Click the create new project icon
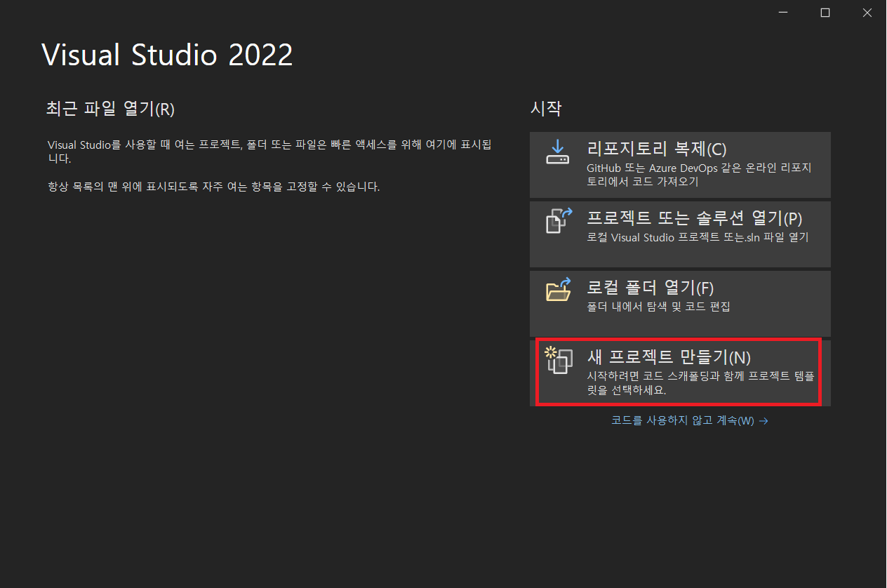The width and height of the screenshot is (887, 588). (x=559, y=359)
